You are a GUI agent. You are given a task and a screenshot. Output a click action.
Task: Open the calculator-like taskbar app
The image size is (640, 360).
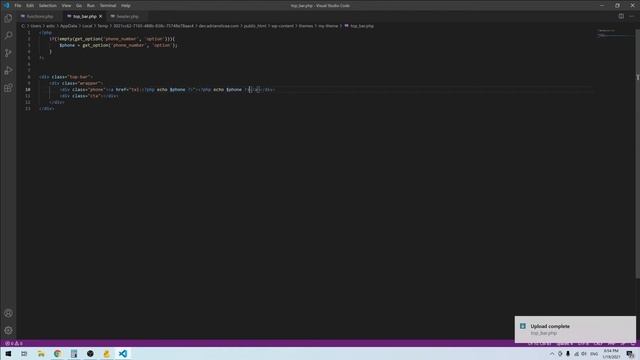click(x=74, y=353)
